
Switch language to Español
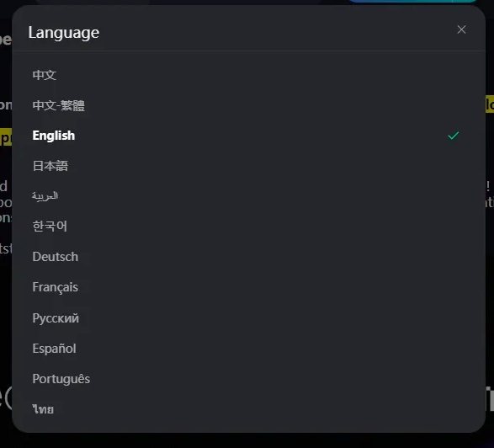tap(54, 349)
